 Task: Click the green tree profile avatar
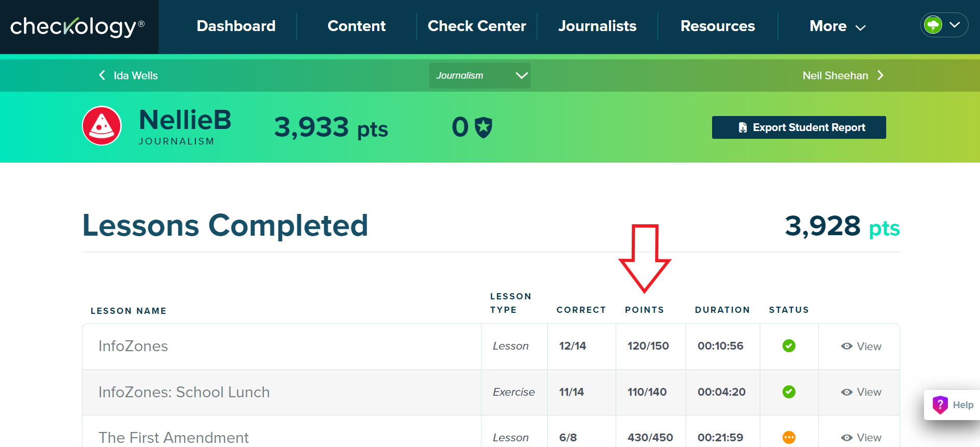point(933,25)
